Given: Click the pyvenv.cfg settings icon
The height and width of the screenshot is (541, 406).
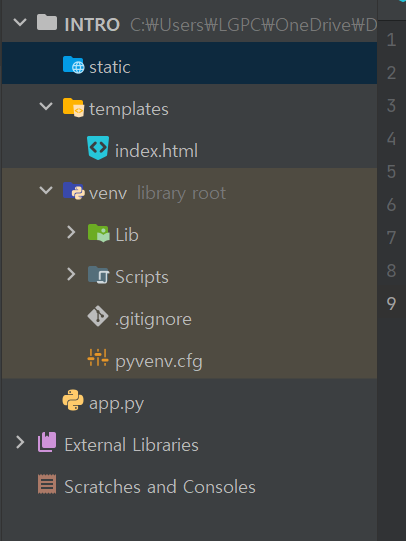Looking at the screenshot, I should point(98,358).
